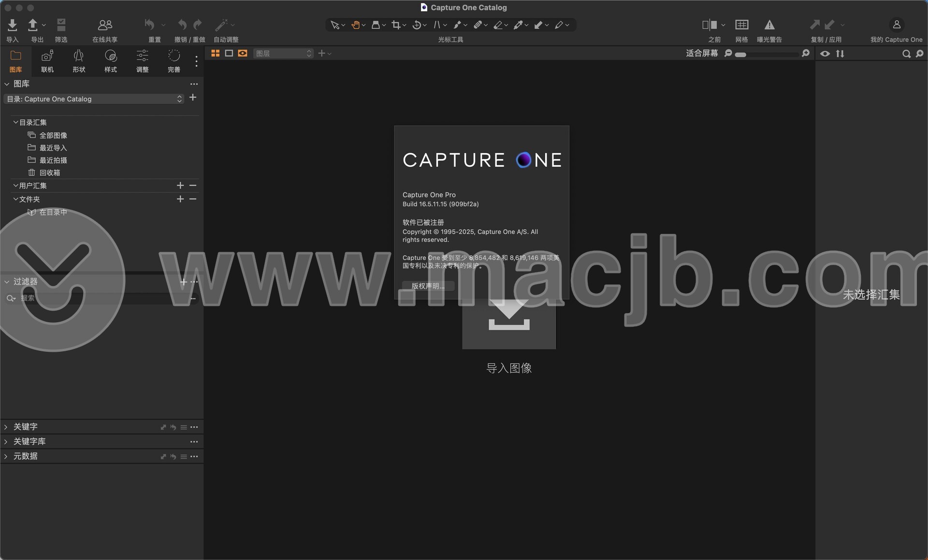Toggle the orange proofing eye mode
Screen dimensions: 928x560
(243, 53)
